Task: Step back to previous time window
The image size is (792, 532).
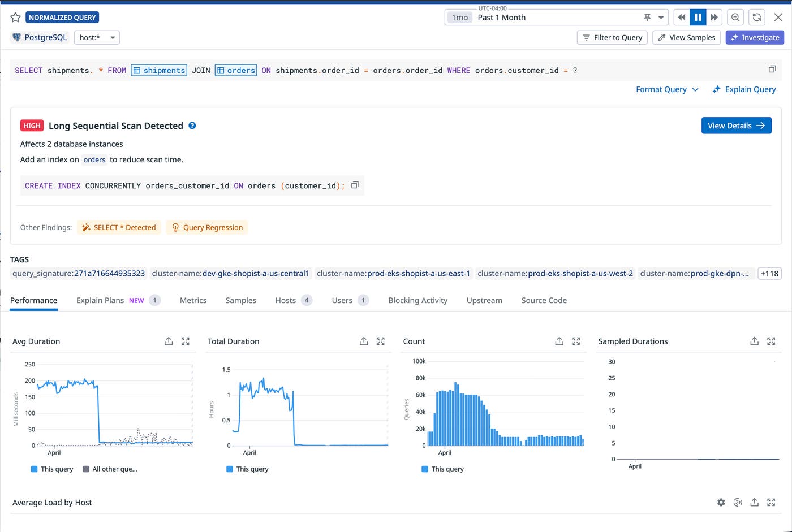Action: 682,18
